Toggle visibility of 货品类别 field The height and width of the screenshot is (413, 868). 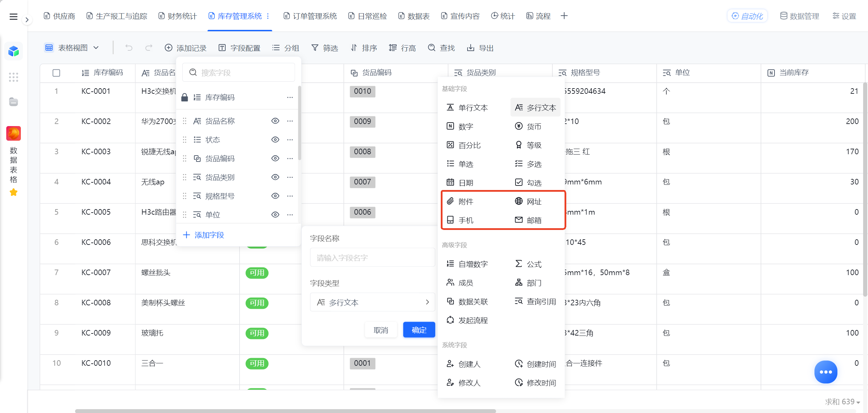click(x=275, y=177)
